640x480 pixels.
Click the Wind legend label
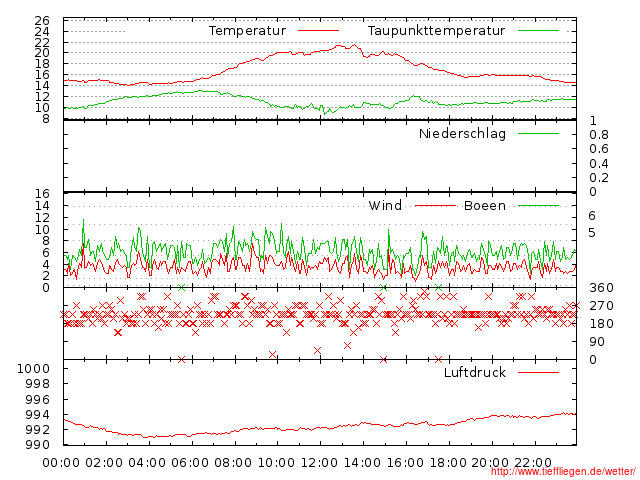tap(385, 205)
